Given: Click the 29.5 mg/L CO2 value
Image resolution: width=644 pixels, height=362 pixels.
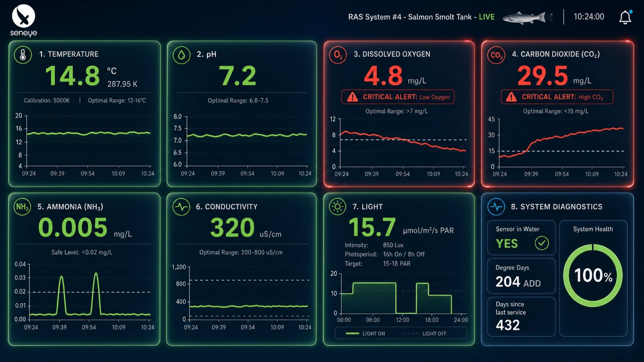Looking at the screenshot, I should 554,76.
